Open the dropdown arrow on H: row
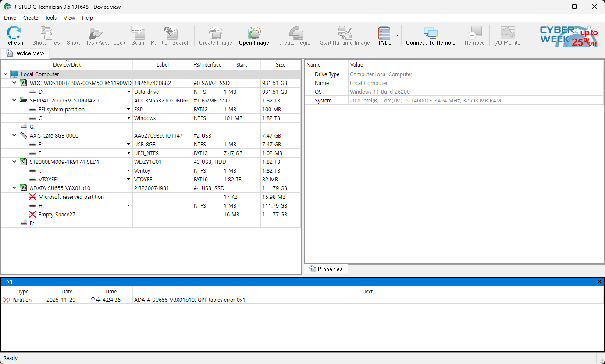The width and height of the screenshot is (605, 364). (129, 206)
